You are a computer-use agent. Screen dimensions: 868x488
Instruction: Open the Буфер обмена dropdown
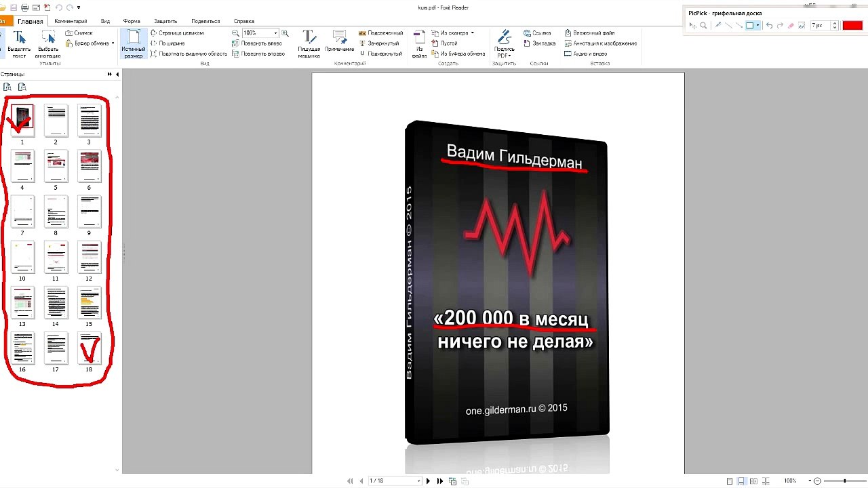click(x=90, y=43)
